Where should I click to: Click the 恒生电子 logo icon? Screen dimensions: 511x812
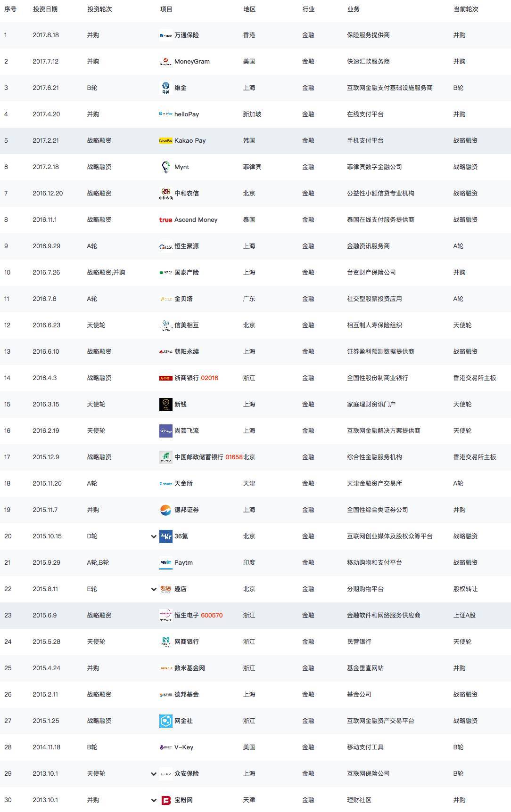[165, 616]
